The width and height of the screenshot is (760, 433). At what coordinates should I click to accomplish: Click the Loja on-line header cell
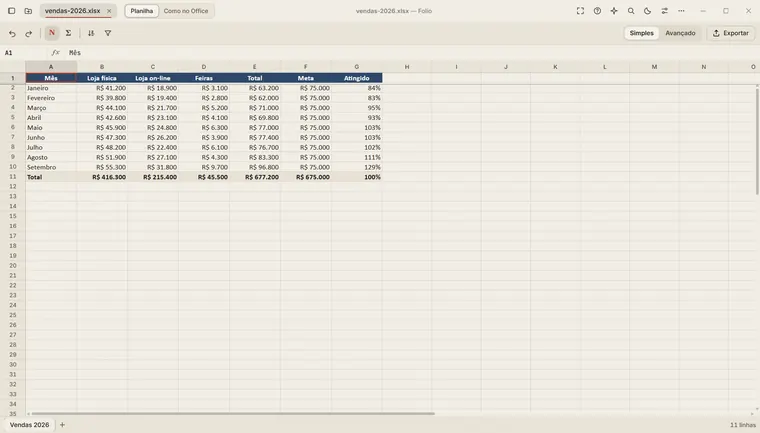coord(153,78)
